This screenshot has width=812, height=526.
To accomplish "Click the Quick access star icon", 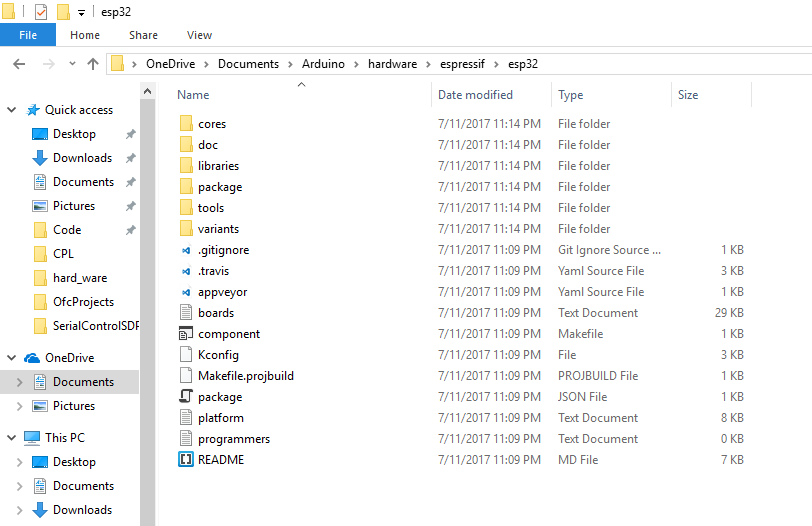I will point(33,110).
